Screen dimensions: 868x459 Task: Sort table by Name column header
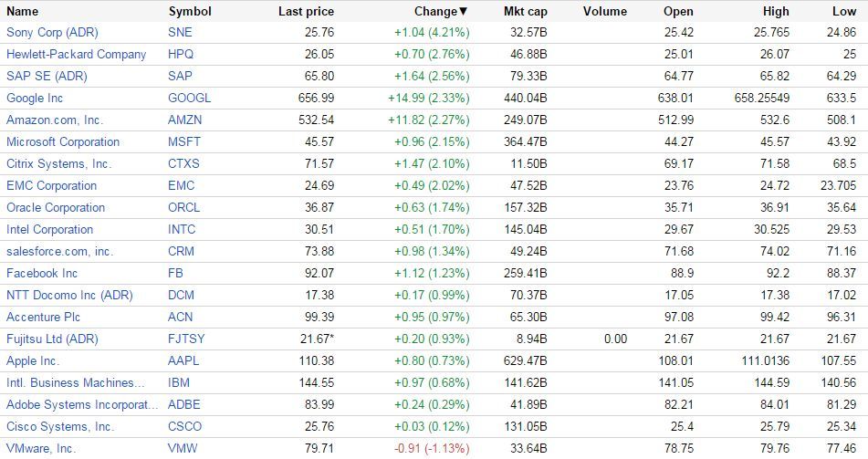23,12
